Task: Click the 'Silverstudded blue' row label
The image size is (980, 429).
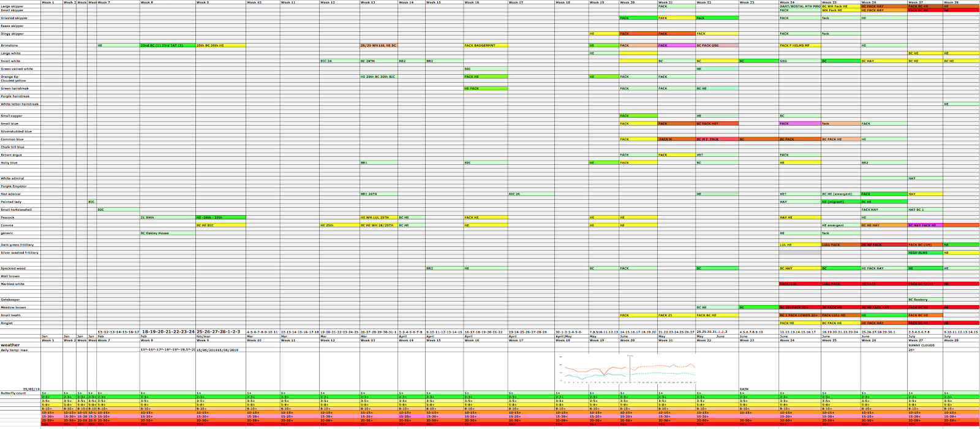Action: (x=16, y=131)
